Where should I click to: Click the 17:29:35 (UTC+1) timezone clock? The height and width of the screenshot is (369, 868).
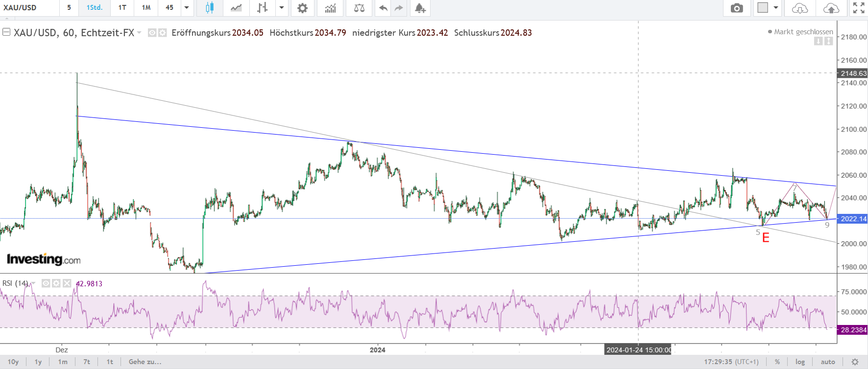(731, 362)
